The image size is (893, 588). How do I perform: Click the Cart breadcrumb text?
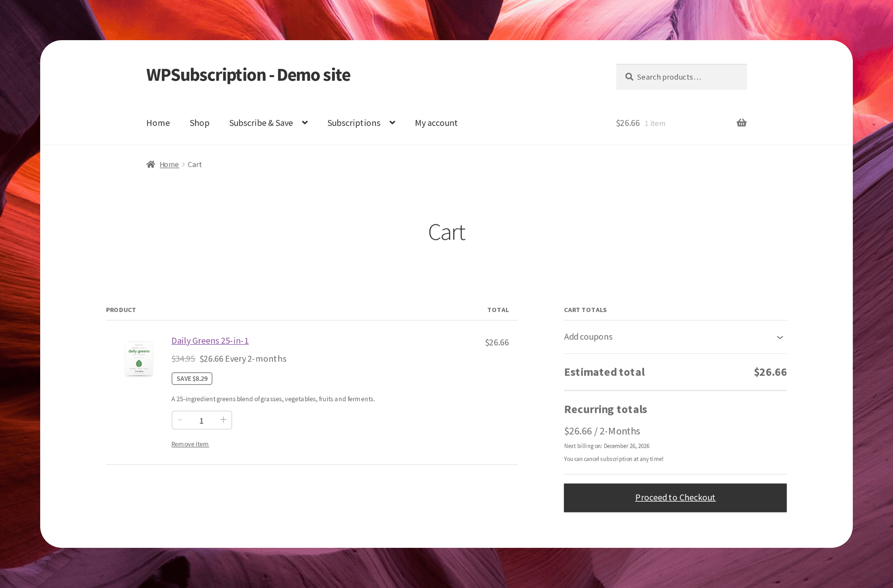pyautogui.click(x=194, y=164)
